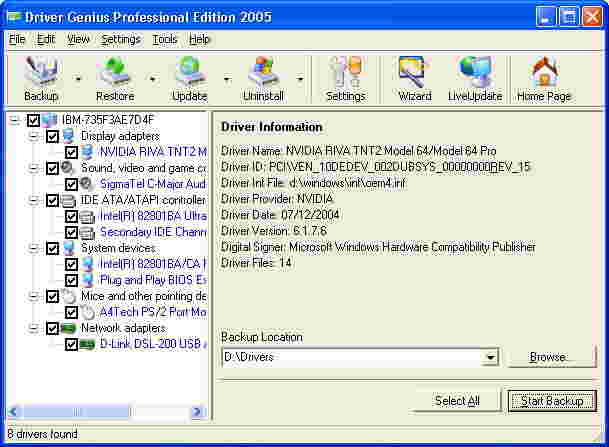
Task: Click the SigmaTel C-Major Audio device icon
Action: [x=87, y=184]
